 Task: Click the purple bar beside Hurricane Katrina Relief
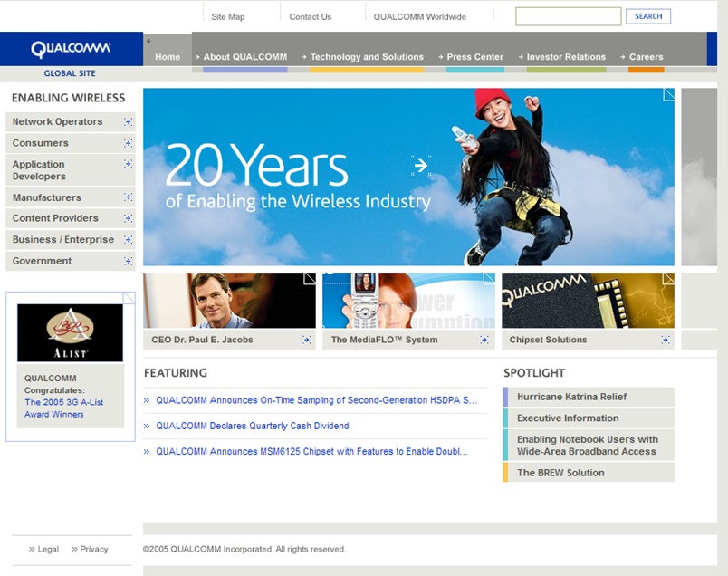(x=503, y=396)
